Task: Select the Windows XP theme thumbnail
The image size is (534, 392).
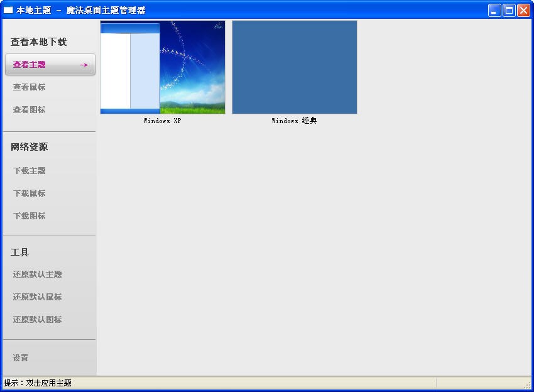Action: (x=163, y=67)
